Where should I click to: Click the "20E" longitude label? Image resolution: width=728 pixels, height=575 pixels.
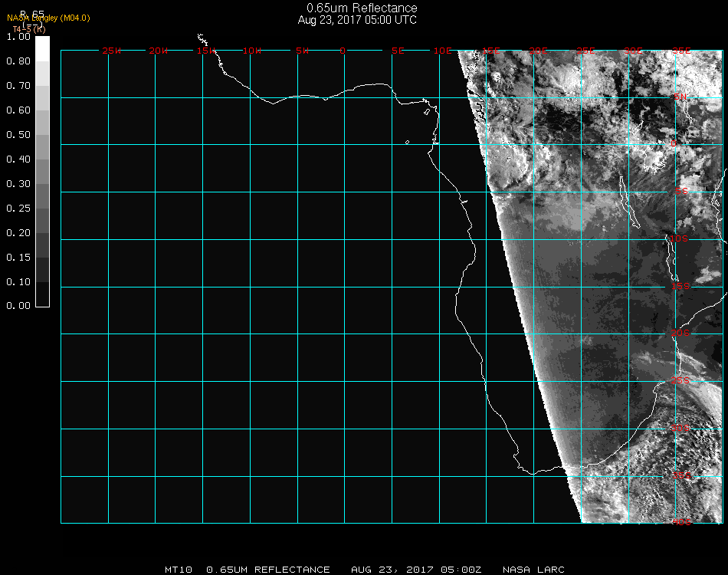coord(538,51)
